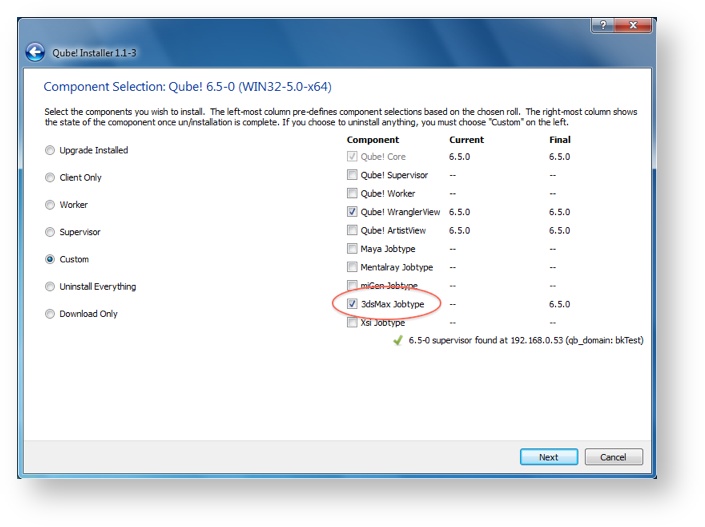
Task: Click the Cancel button
Action: [x=614, y=457]
